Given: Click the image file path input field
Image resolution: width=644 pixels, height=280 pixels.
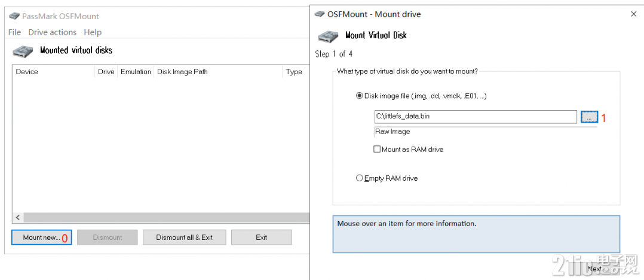Looking at the screenshot, I should pyautogui.click(x=476, y=116).
